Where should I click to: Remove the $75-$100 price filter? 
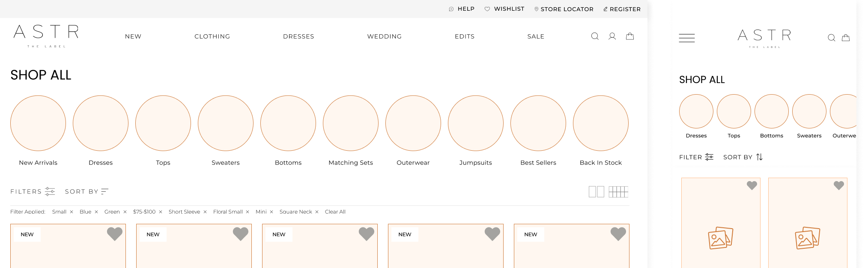click(x=161, y=212)
